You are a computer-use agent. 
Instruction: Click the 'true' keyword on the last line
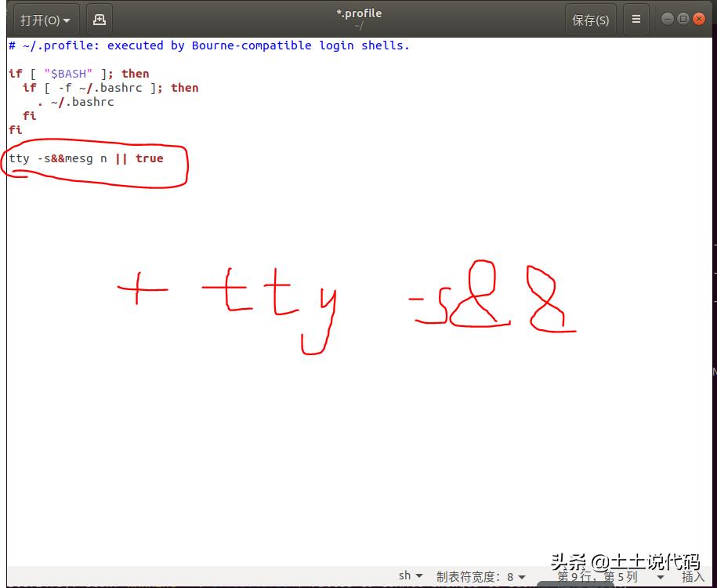(x=149, y=158)
